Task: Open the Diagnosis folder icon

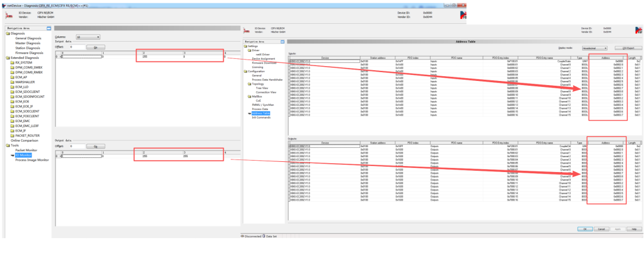Action: 8,33
